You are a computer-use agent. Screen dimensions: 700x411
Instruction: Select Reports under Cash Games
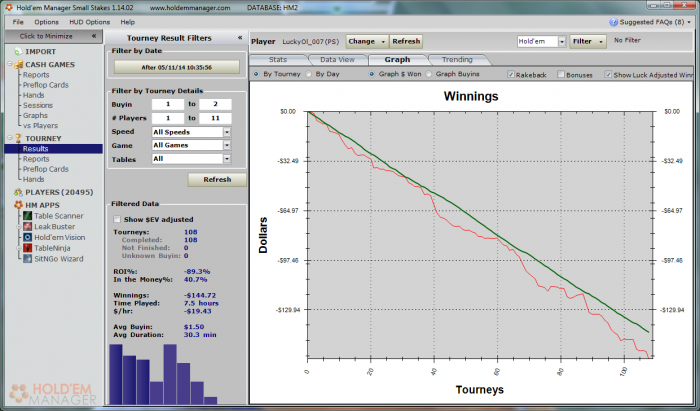tap(36, 75)
